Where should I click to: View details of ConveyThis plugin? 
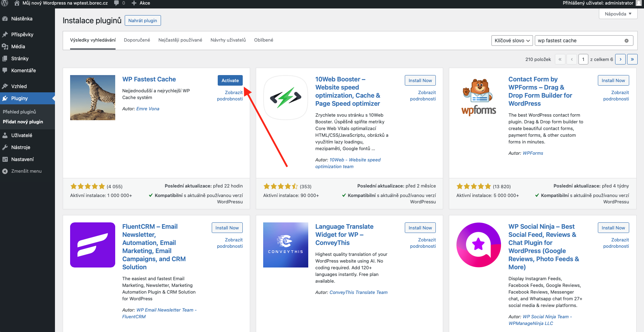423,243
